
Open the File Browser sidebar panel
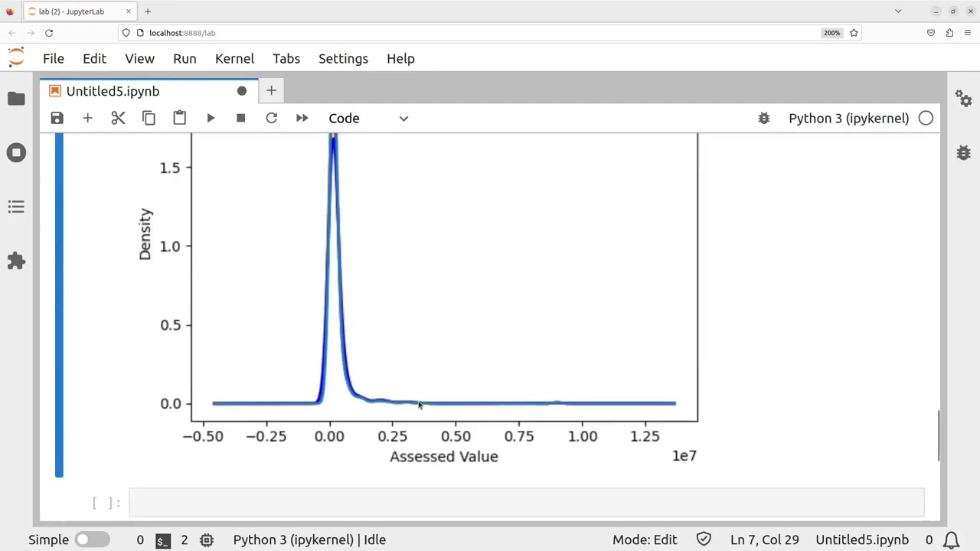pyautogui.click(x=16, y=99)
